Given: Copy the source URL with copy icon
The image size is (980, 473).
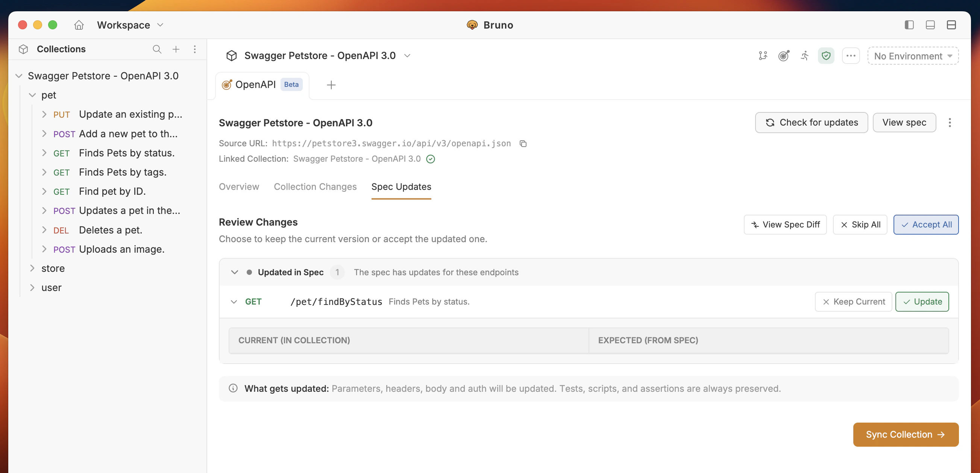Looking at the screenshot, I should pyautogui.click(x=523, y=144).
